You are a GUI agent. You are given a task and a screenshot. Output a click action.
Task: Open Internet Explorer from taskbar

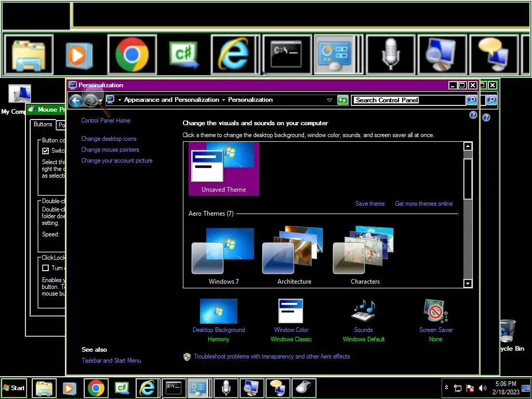coord(148,388)
